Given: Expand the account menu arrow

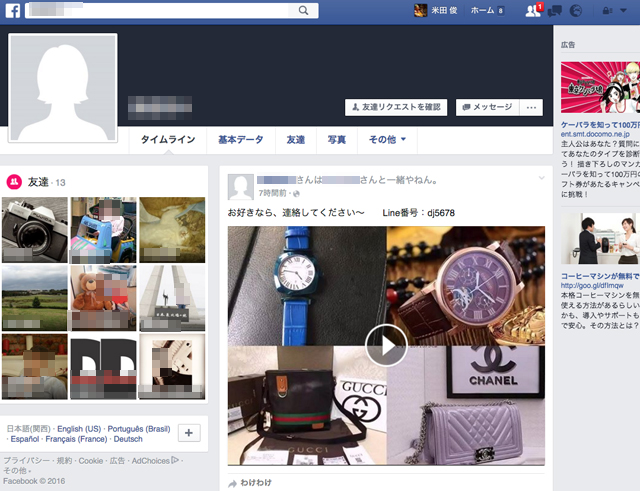Looking at the screenshot, I should [x=623, y=11].
